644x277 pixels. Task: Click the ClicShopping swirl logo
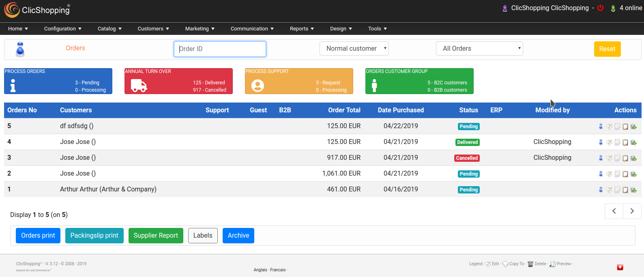[x=12, y=10]
